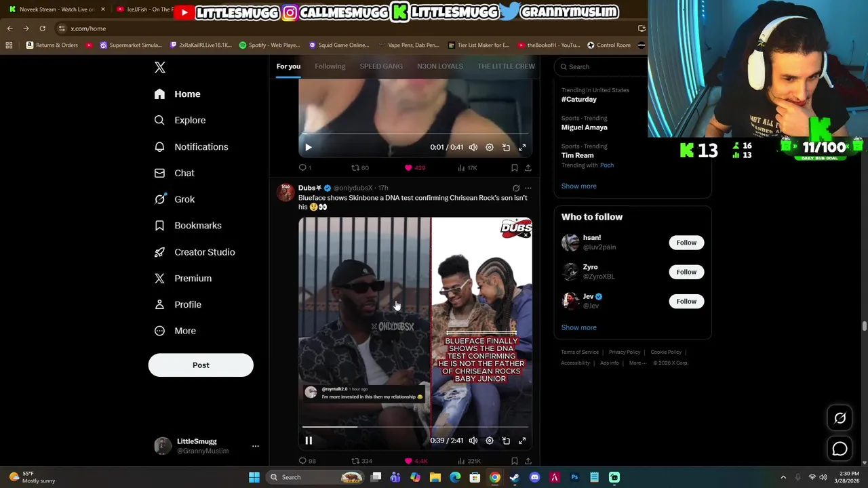868x488 pixels.
Task: Open Notifications in the sidebar
Action: (191, 146)
